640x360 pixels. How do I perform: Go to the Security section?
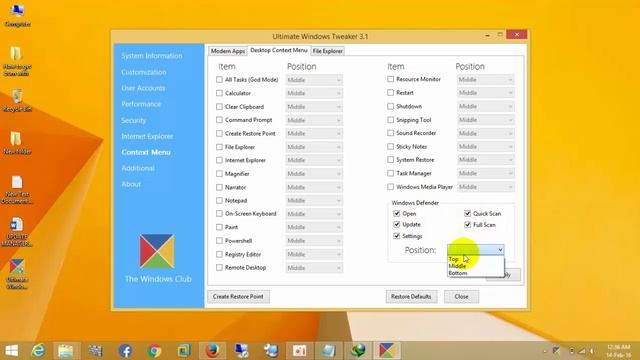[133, 120]
